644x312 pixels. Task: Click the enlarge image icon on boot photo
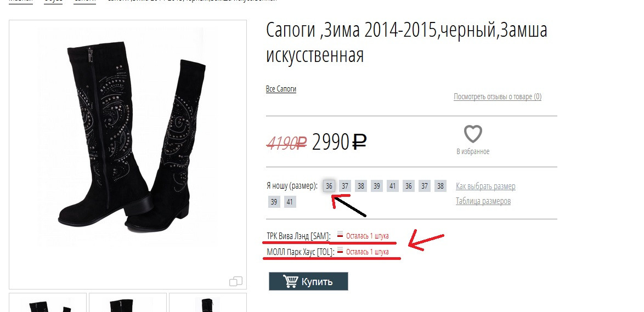click(236, 281)
